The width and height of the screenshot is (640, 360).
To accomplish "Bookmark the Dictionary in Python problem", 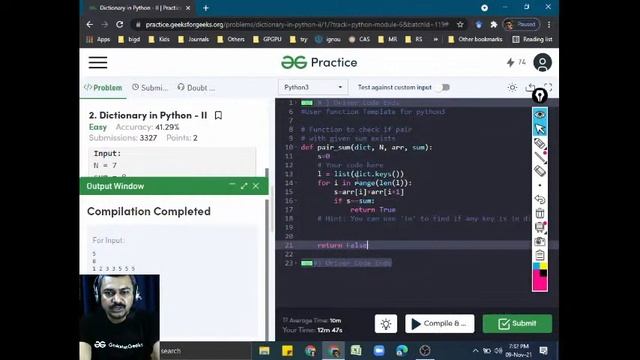I will point(218,116).
